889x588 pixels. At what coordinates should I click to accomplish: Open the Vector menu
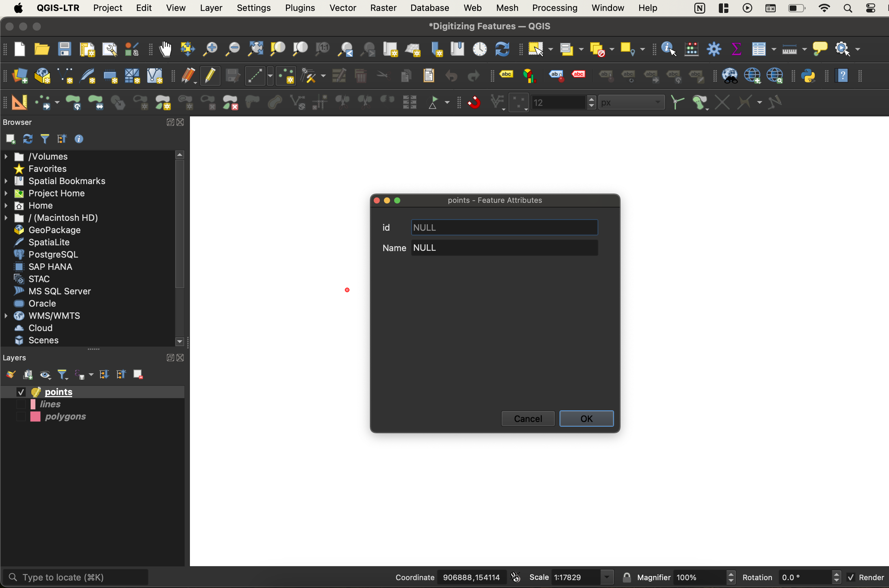342,8
